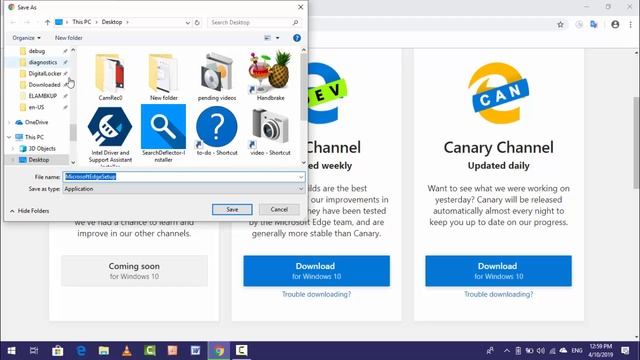This screenshot has width=640, height=360.
Task: Expand the address bar path history dropdown
Action: click(188, 22)
